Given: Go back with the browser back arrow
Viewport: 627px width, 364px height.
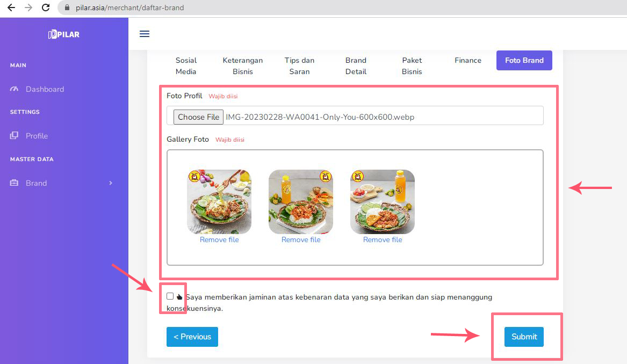Looking at the screenshot, I should (x=11, y=8).
